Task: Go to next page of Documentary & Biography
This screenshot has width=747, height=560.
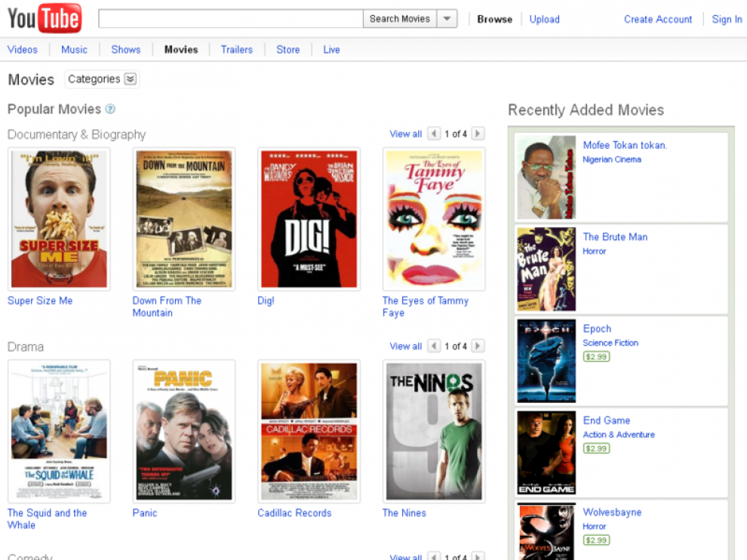Action: click(x=478, y=134)
